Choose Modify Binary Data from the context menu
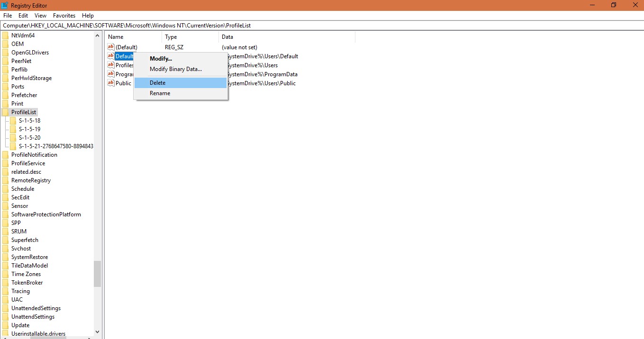 [175, 69]
